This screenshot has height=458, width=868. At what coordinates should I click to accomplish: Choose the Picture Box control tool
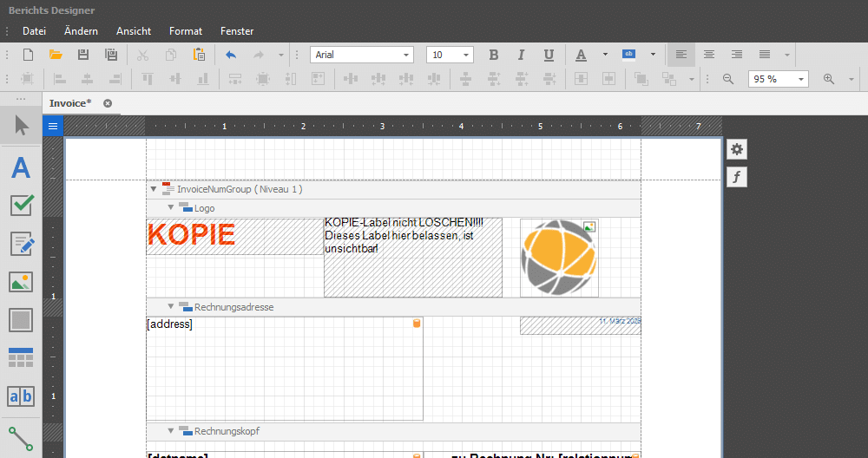[x=21, y=282]
